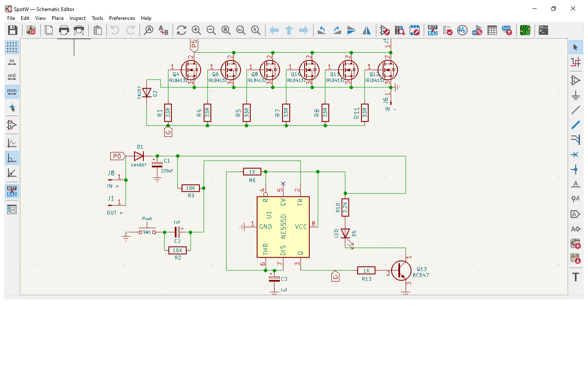Select the Add power port tool
588x391 pixels.
[576, 95]
